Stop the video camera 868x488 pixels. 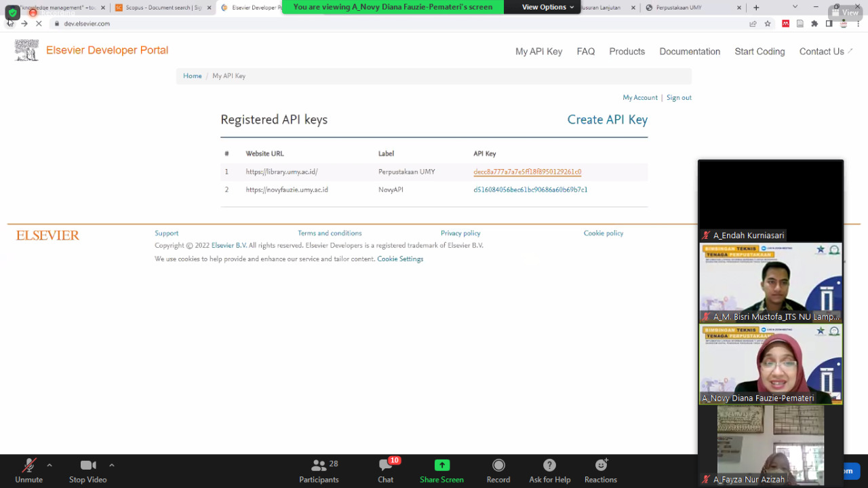coord(87,470)
